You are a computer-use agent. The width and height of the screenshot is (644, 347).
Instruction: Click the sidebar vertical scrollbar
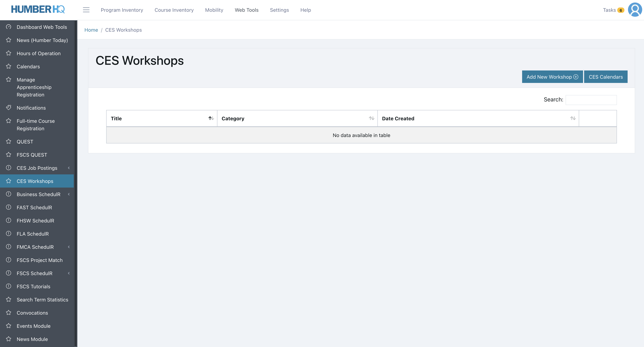coord(76,183)
